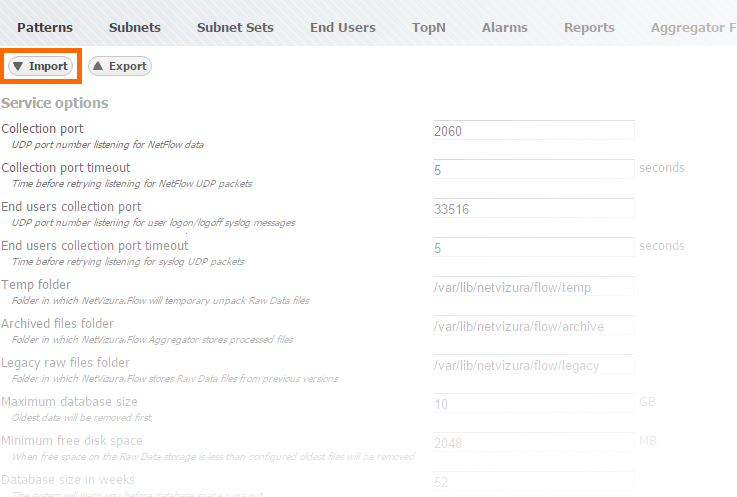The image size is (737, 497).
Task: Edit the Maximum database size field
Action: (533, 403)
